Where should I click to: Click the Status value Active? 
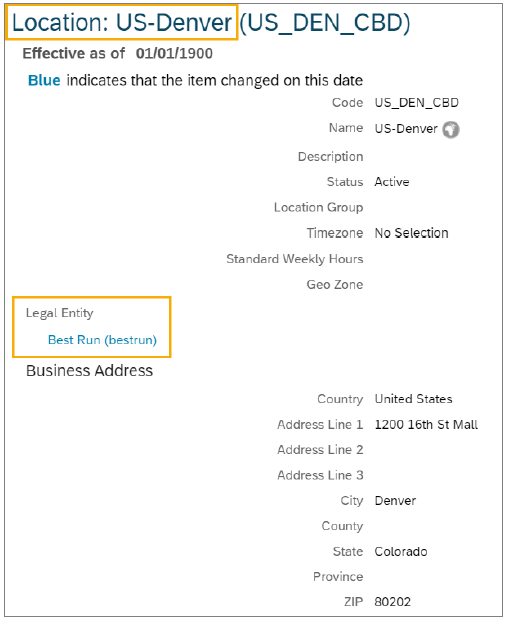click(392, 182)
